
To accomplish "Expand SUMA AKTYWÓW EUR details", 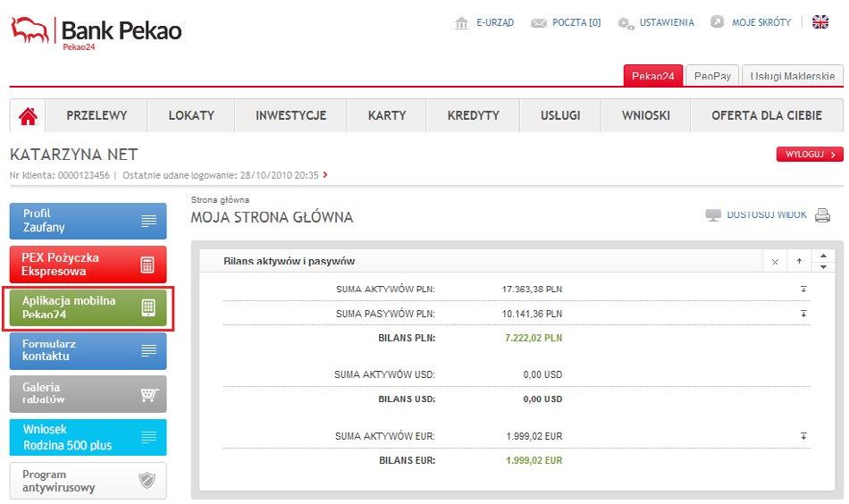I will (803, 436).
